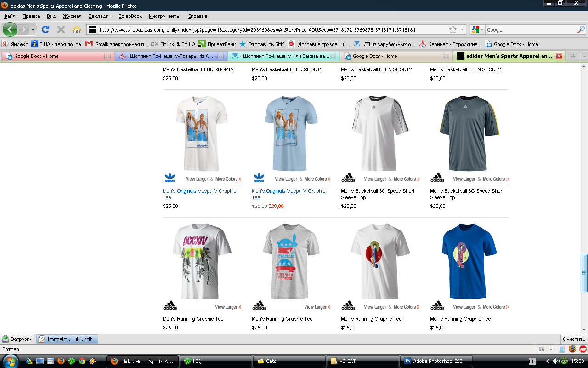The image size is (588, 368).
Task: Open the I.UA - твоя почта bookmark
Action: coord(56,44)
